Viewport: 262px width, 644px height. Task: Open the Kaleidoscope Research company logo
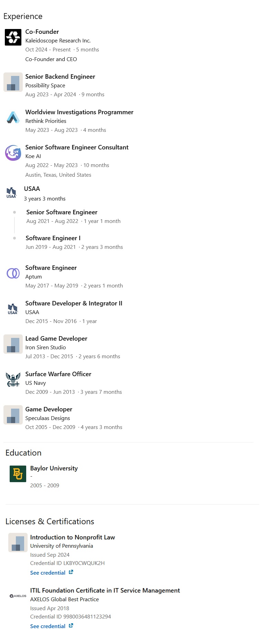coord(13,37)
